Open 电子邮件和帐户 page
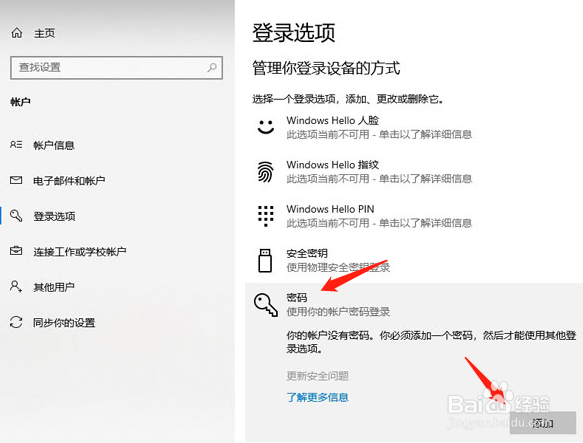The image size is (583, 443). pyautogui.click(x=69, y=181)
